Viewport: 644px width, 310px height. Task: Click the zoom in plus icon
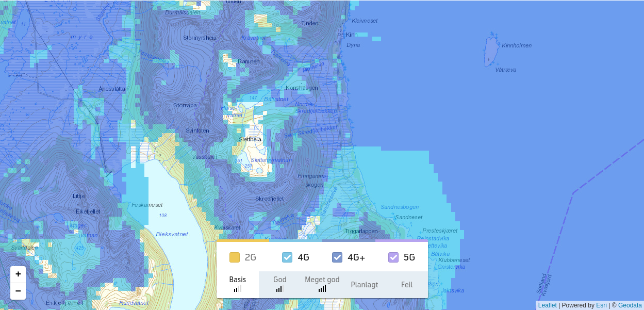click(18, 274)
